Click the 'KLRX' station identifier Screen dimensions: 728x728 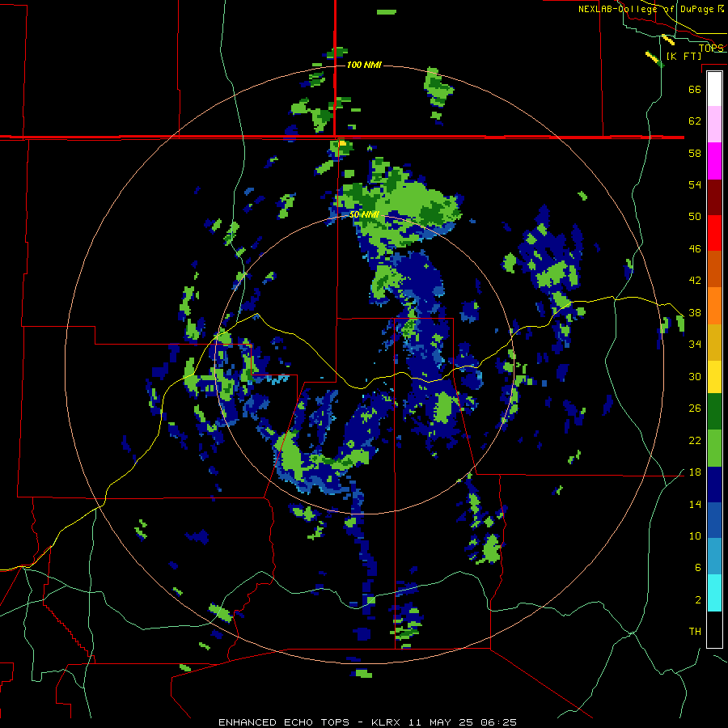(387, 722)
